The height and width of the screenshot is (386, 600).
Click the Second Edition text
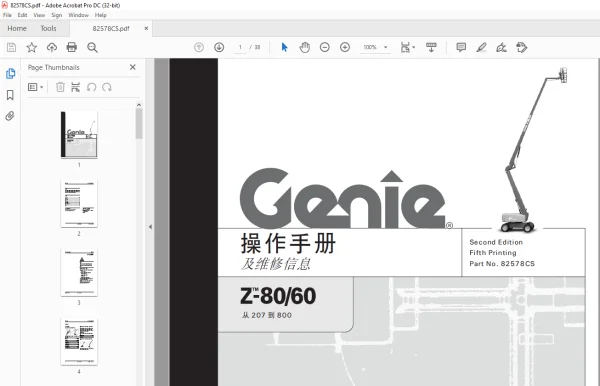pyautogui.click(x=496, y=242)
